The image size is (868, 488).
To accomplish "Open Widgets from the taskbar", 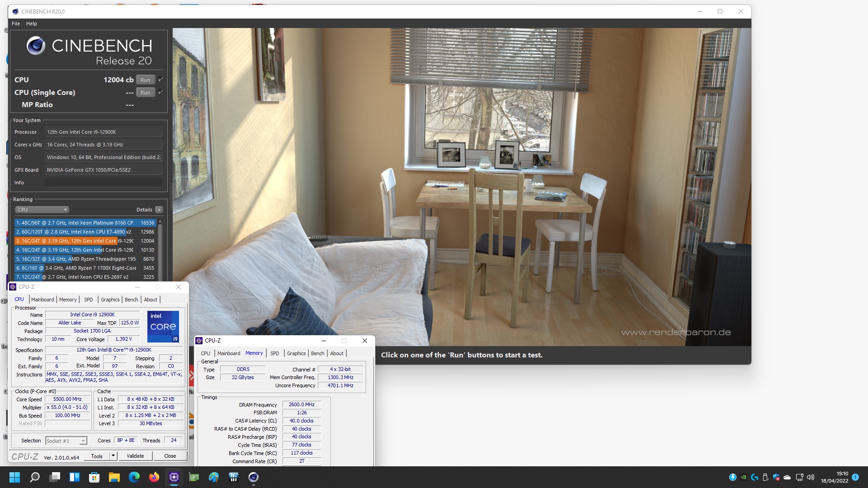I will [x=75, y=477].
